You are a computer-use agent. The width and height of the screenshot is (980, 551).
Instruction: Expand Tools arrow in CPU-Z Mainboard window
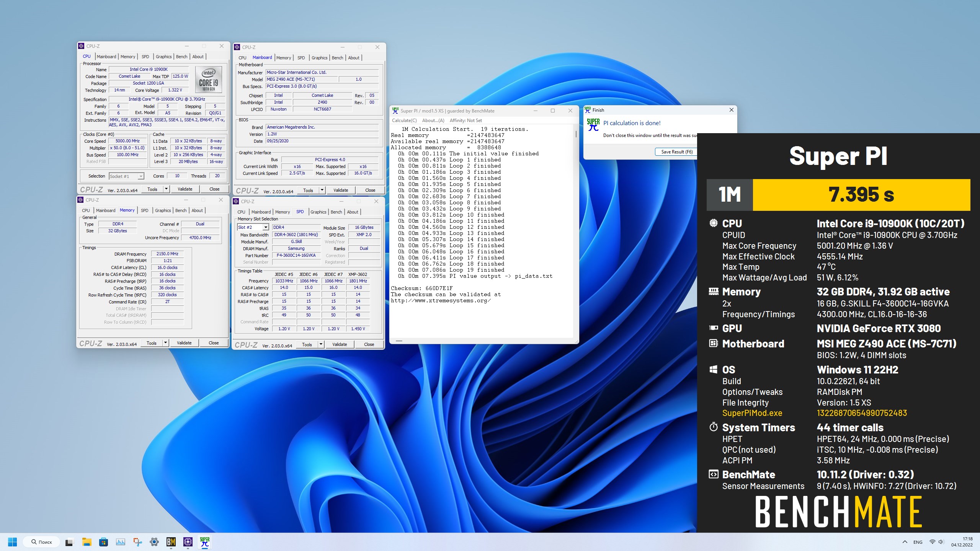322,190
